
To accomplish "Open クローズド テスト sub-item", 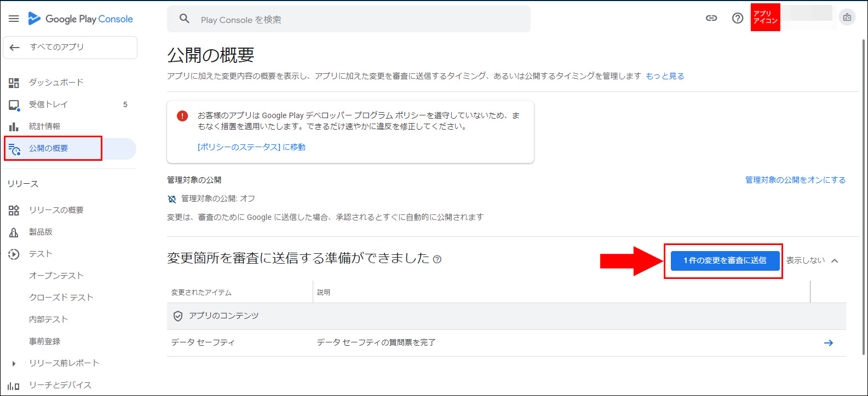I will 61,298.
